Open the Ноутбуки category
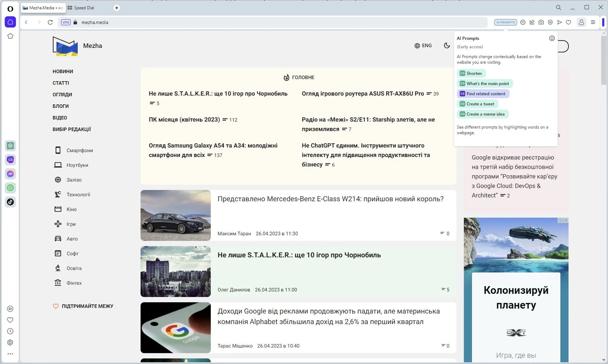The image size is (608, 364). click(72, 165)
